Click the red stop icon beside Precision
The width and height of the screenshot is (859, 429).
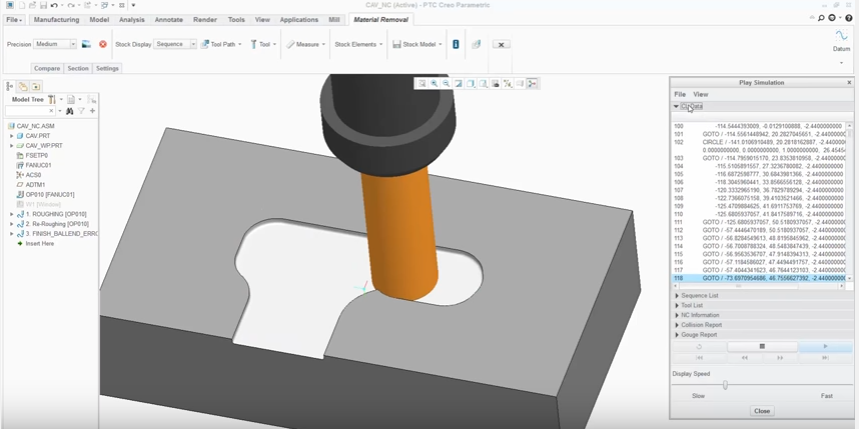click(x=102, y=44)
